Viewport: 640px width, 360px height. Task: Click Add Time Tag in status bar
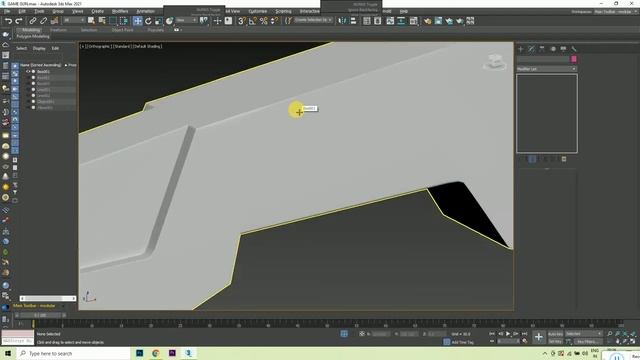(462, 342)
